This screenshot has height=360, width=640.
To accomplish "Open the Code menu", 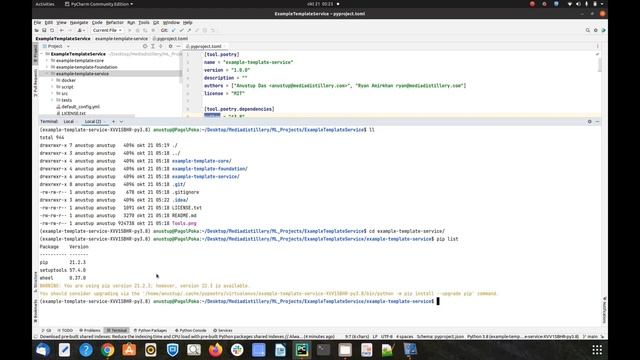I will 97,22.
